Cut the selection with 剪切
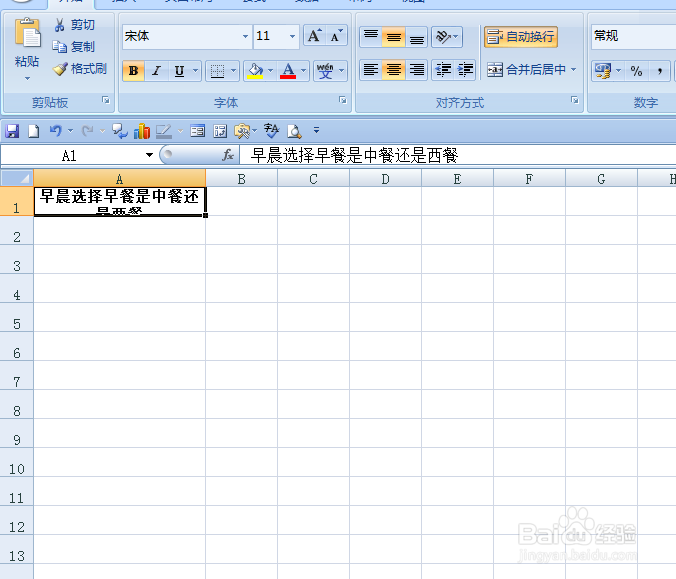 tap(74, 25)
